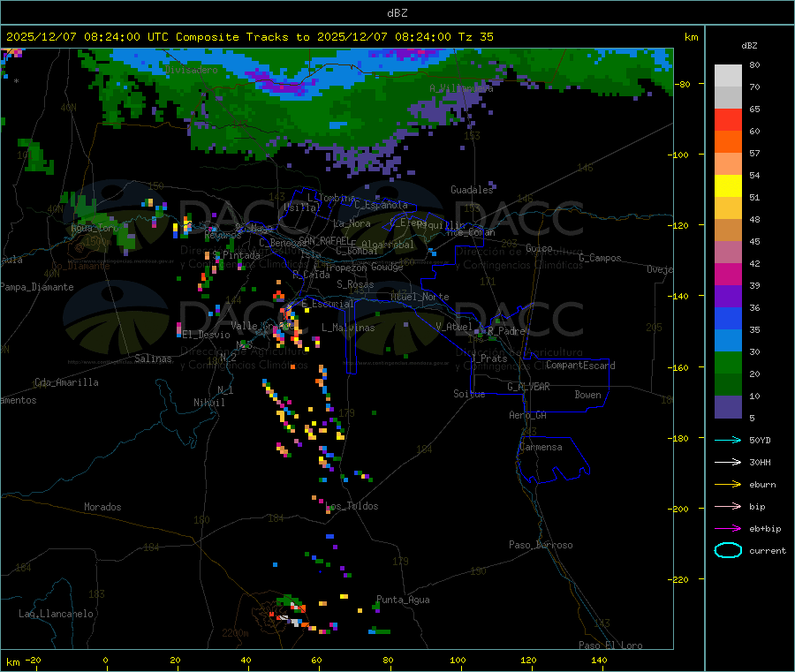Click the eburn orange arrow legend icon

728,485
